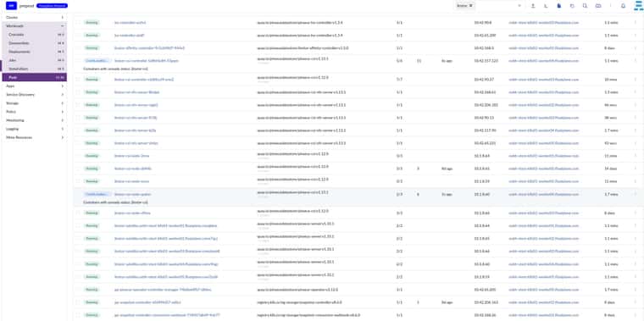Open row actions for crashing linstor-csi-controller pod
Viewport: 644px width, 321px height.
635,61
